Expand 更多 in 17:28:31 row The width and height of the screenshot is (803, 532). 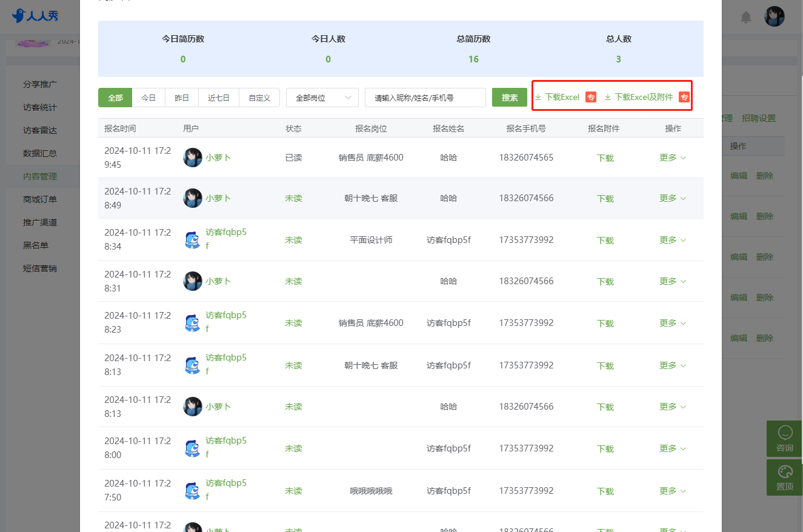coord(673,281)
